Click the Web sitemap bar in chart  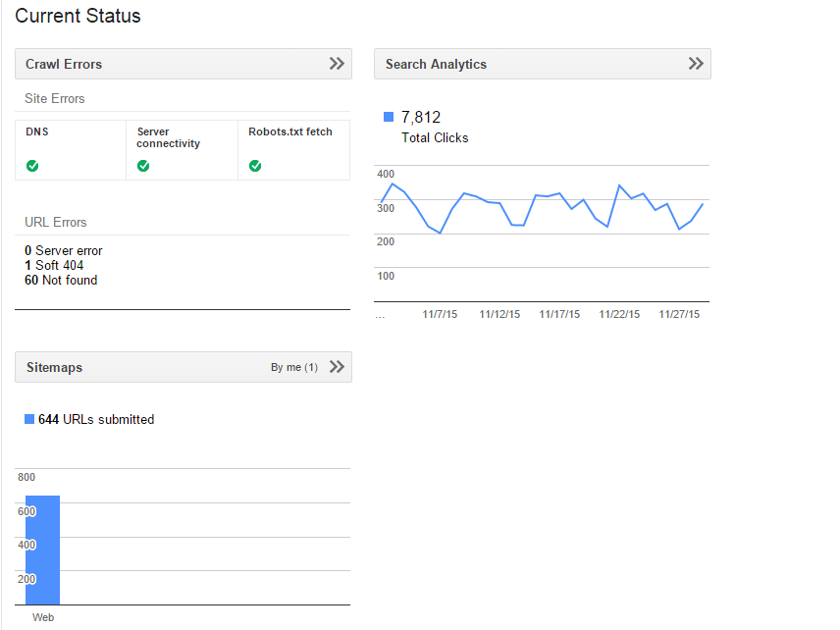click(x=43, y=550)
